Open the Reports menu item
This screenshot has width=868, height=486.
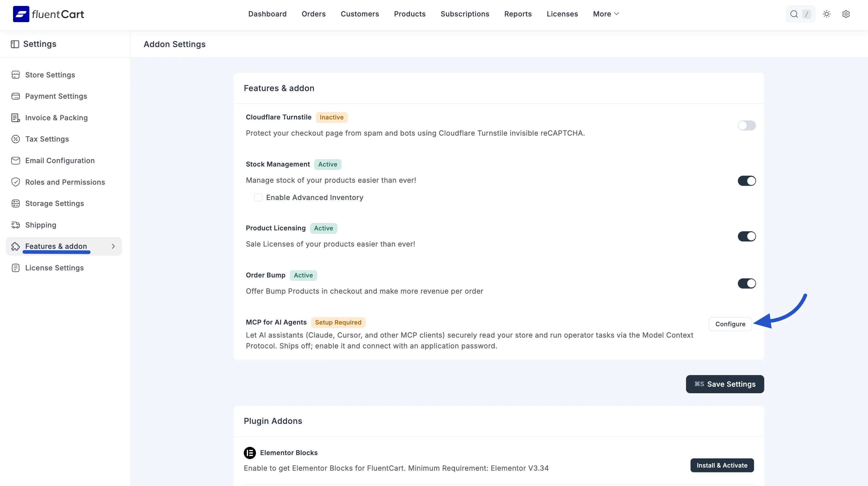coord(518,14)
